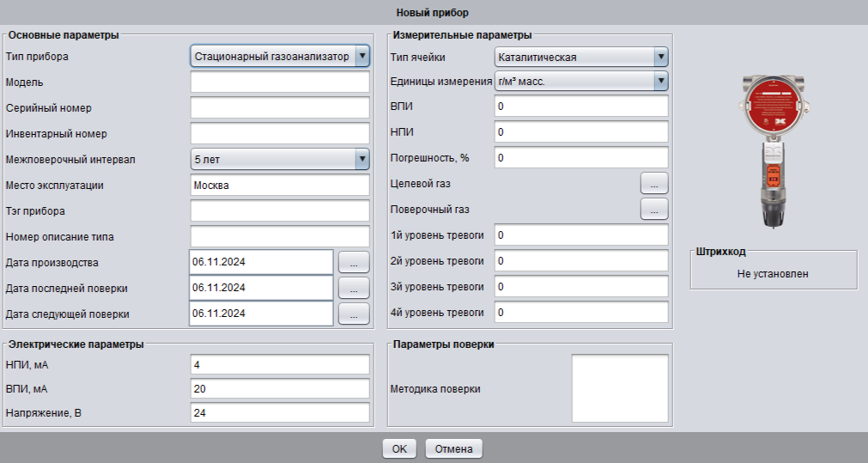Focus the Напряжение, В field

pos(279,413)
